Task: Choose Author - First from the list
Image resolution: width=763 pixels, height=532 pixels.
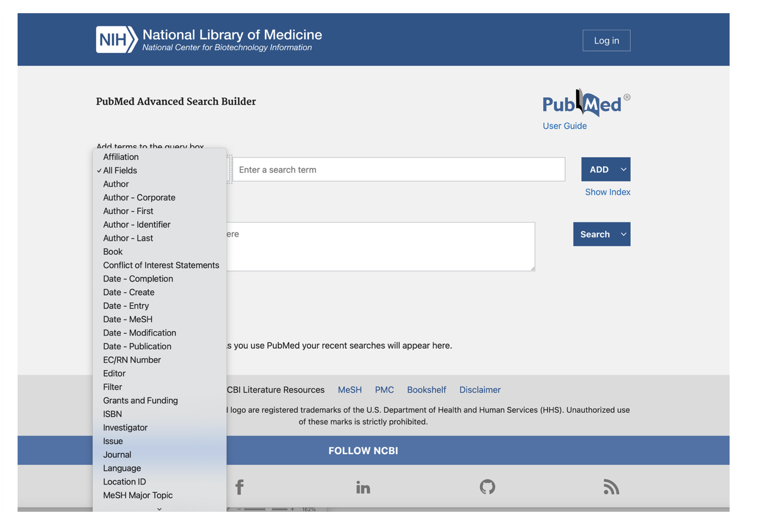Action: click(128, 211)
